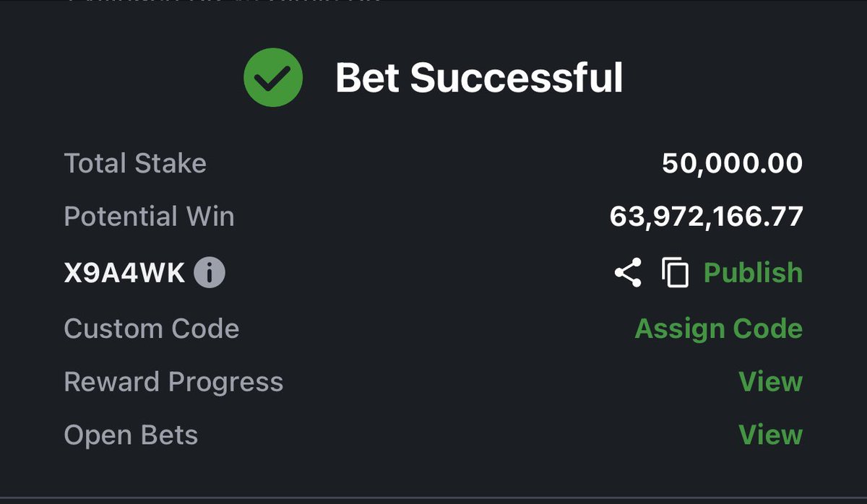Click the partially hidden text above the dialog
The image size is (867, 504).
224,2
